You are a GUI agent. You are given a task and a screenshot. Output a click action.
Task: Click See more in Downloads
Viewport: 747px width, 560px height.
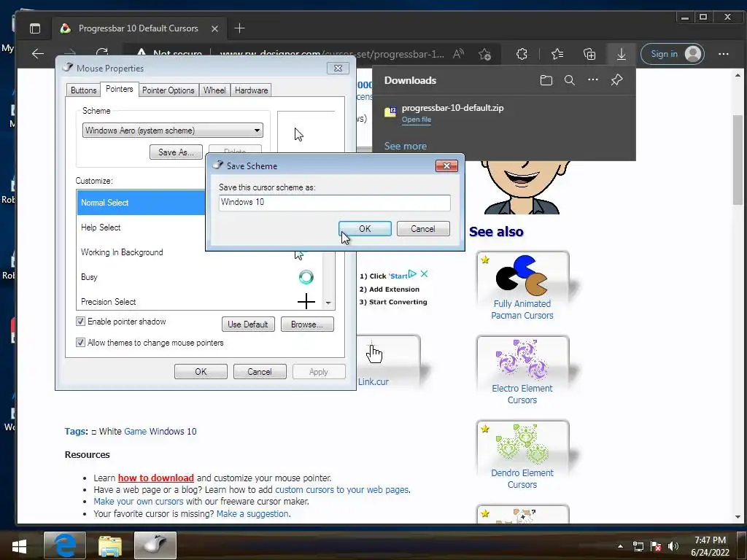[406, 146]
